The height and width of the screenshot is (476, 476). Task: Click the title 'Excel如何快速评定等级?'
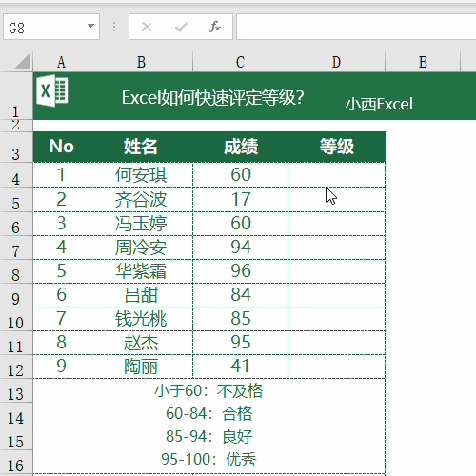[x=213, y=97]
